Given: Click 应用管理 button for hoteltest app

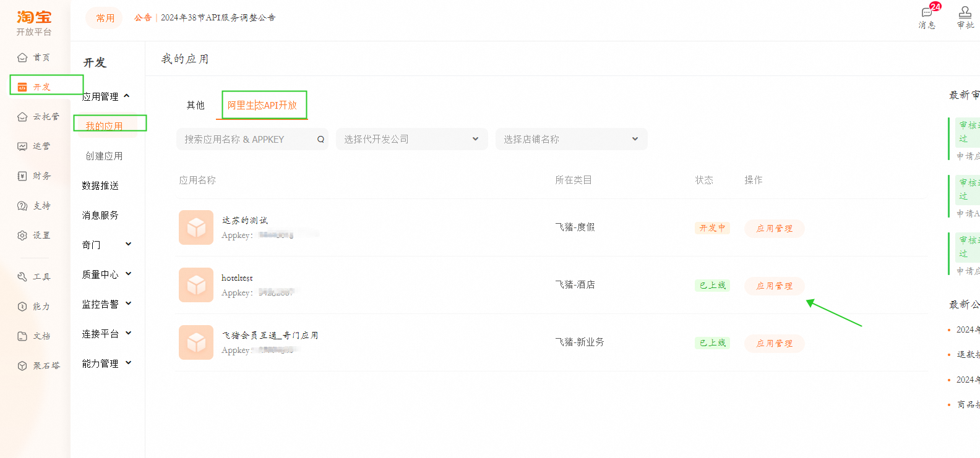Looking at the screenshot, I should coord(774,286).
